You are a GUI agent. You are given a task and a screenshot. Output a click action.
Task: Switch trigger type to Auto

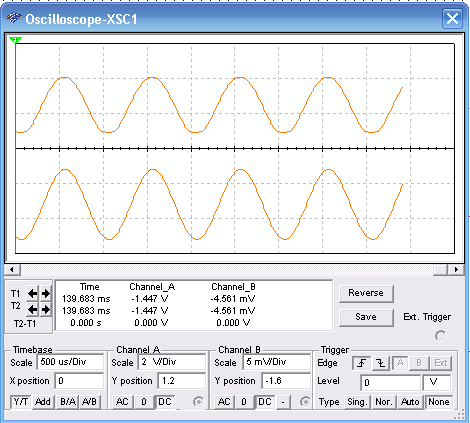[x=410, y=402]
